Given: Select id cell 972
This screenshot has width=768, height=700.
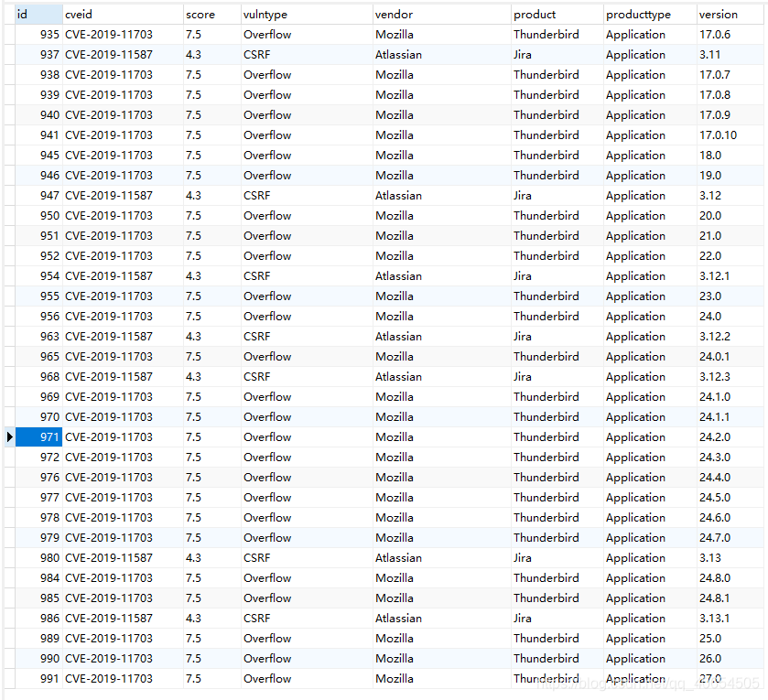Looking at the screenshot, I should [38, 457].
